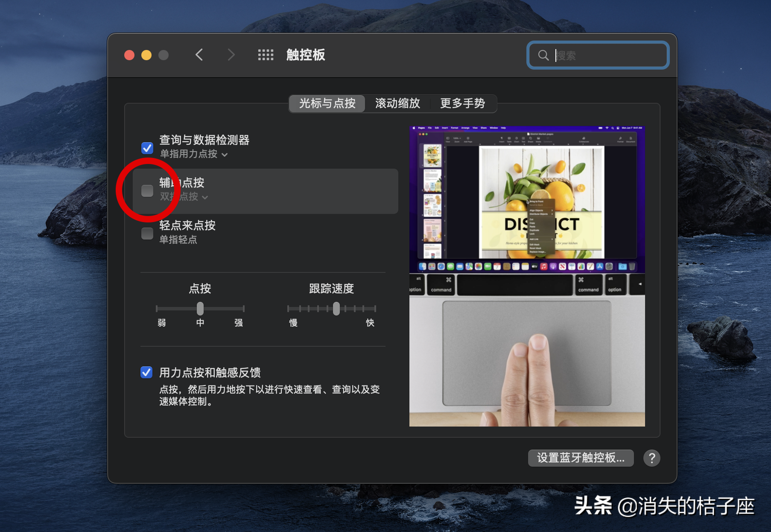Open help with the question mark button
Image resolution: width=771 pixels, height=532 pixels.
[x=651, y=458]
